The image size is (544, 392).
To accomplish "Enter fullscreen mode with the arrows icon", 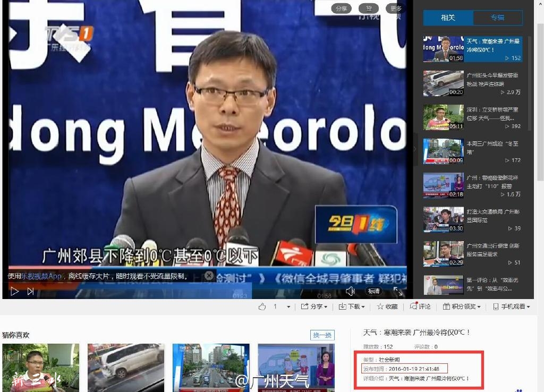I will pos(397,291).
